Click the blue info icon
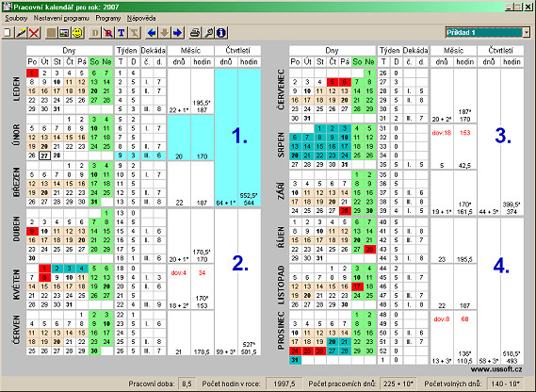The width and height of the screenshot is (536, 392). click(221, 33)
